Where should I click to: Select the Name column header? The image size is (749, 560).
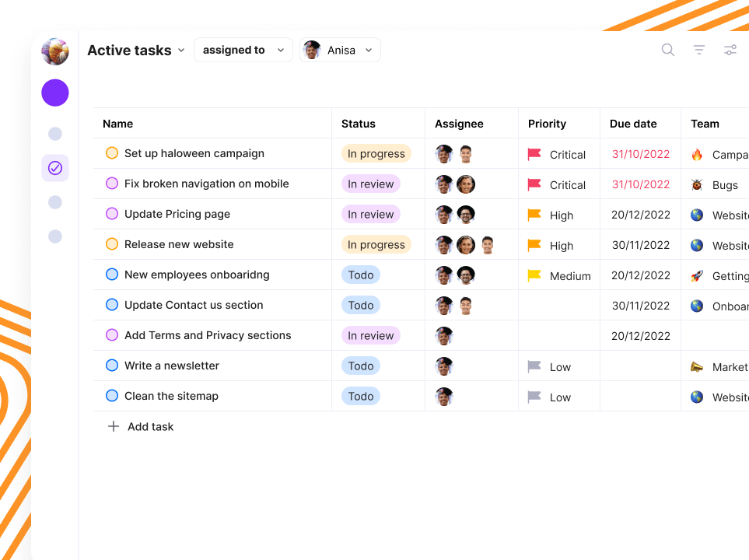pos(117,124)
